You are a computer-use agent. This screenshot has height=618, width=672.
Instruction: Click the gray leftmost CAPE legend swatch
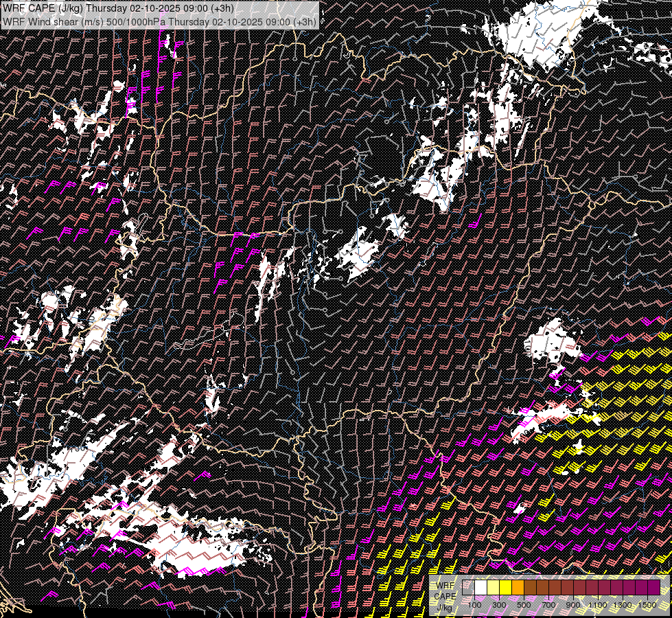tap(468, 588)
